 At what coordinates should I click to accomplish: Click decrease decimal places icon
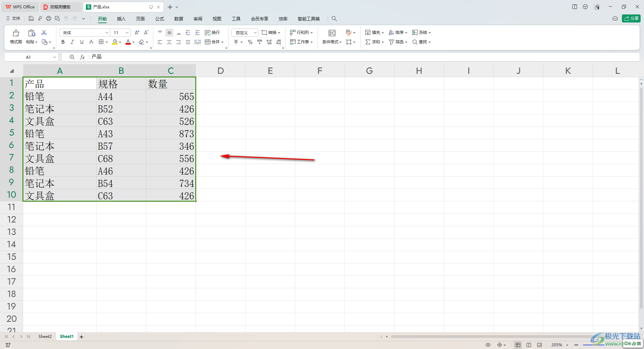pos(278,42)
